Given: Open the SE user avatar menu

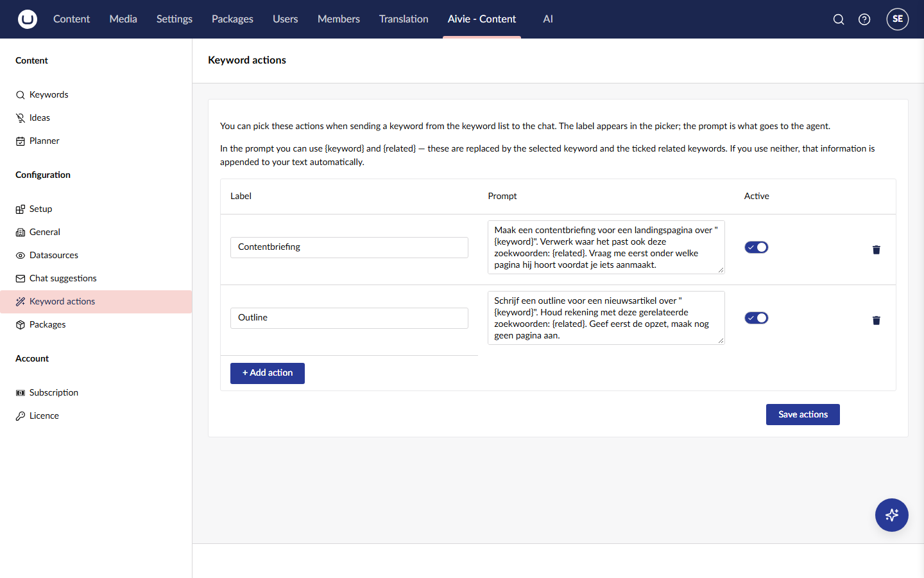Looking at the screenshot, I should pyautogui.click(x=898, y=19).
